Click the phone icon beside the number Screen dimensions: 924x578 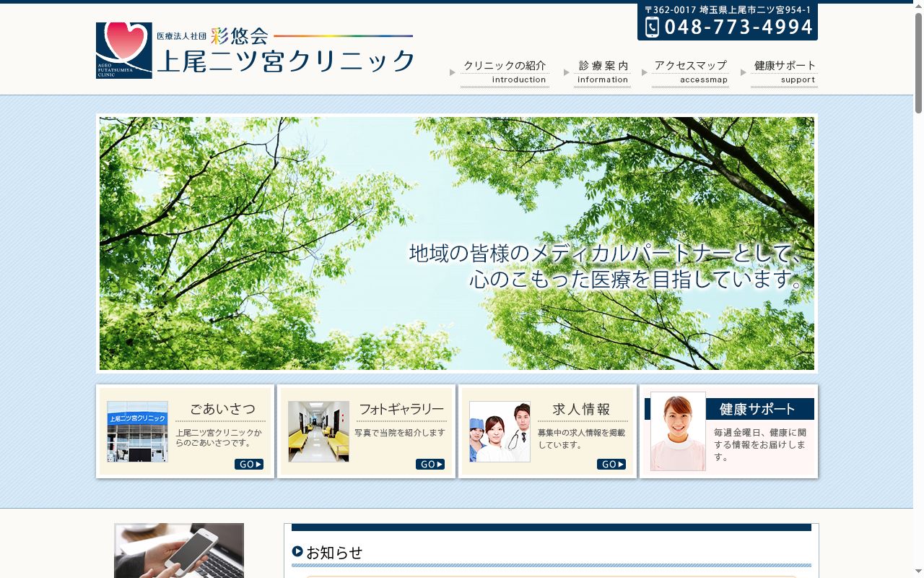click(653, 27)
